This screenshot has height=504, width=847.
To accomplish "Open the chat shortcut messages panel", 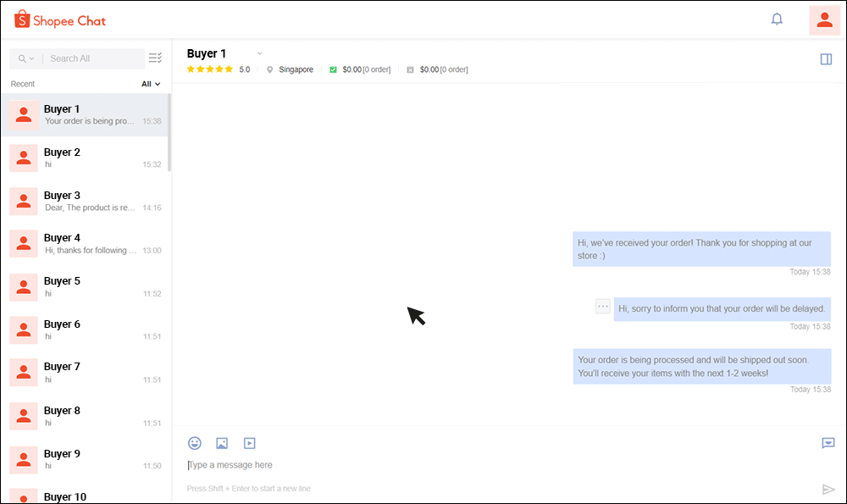I will point(828,443).
